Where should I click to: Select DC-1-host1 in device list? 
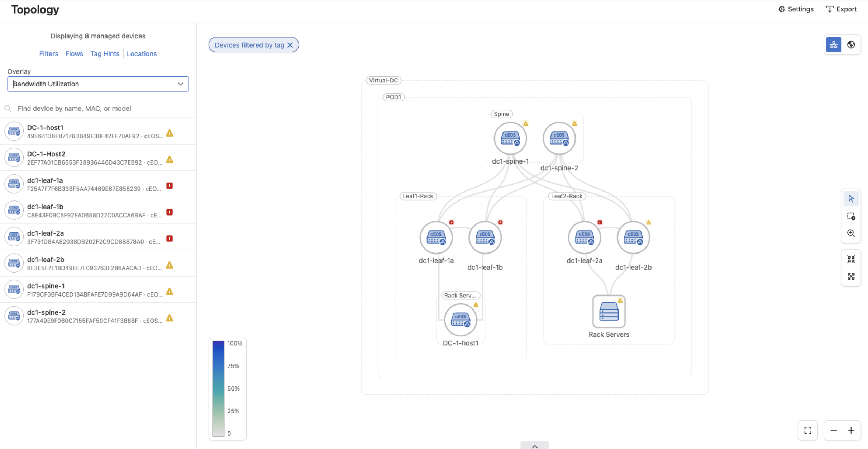98,131
